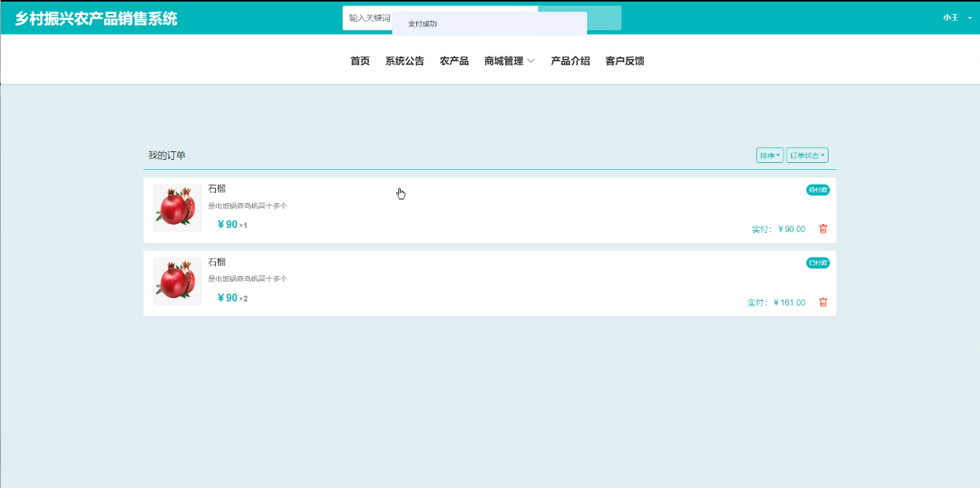Click the 实付: ¥90.00 amount
The image size is (980, 488).
coord(778,230)
